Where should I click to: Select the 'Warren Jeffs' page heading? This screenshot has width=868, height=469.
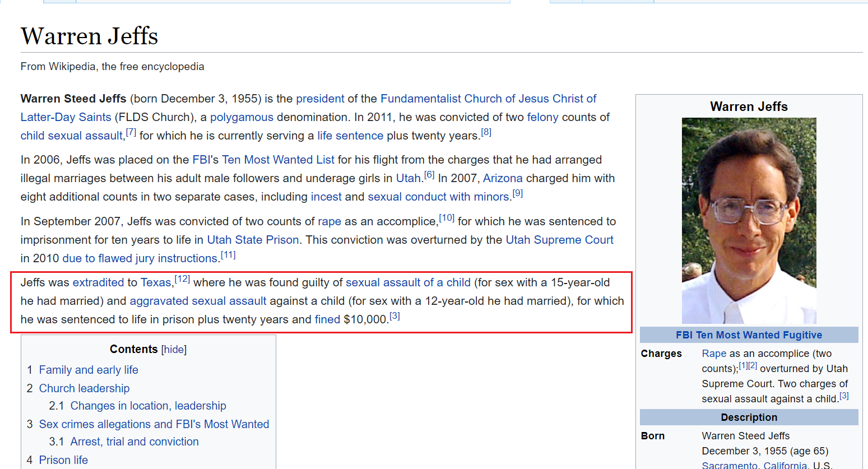(x=90, y=36)
